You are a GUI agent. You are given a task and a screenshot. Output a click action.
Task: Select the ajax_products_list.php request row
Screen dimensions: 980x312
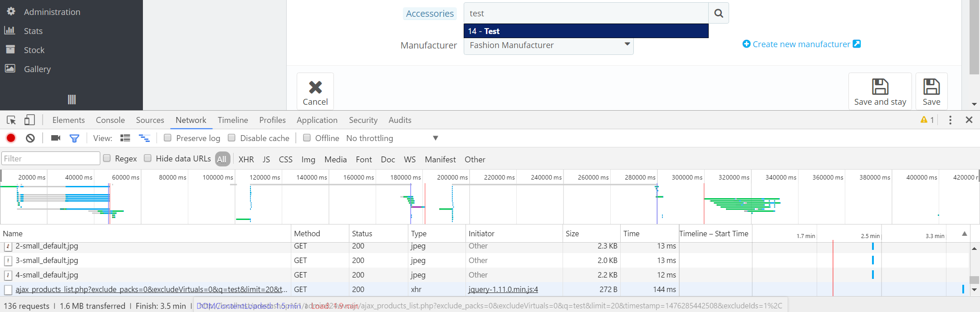(x=485, y=289)
